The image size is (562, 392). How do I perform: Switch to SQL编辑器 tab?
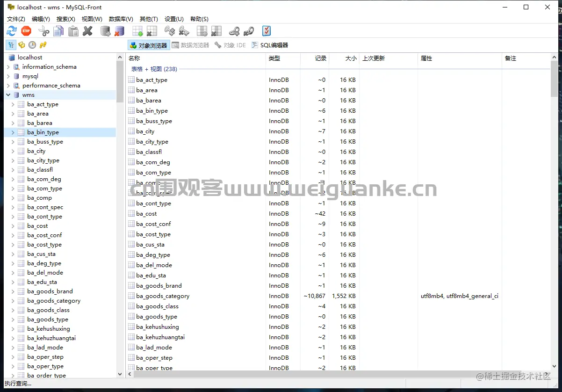coord(269,45)
